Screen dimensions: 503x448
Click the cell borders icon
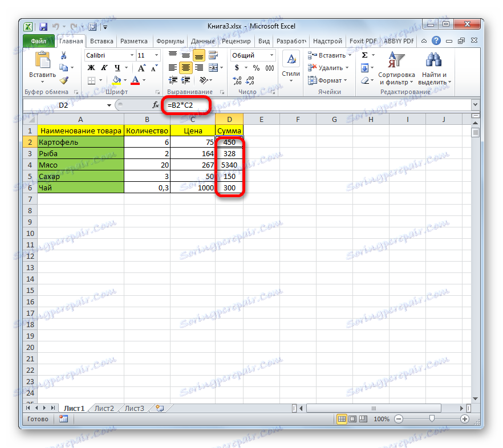(91, 80)
